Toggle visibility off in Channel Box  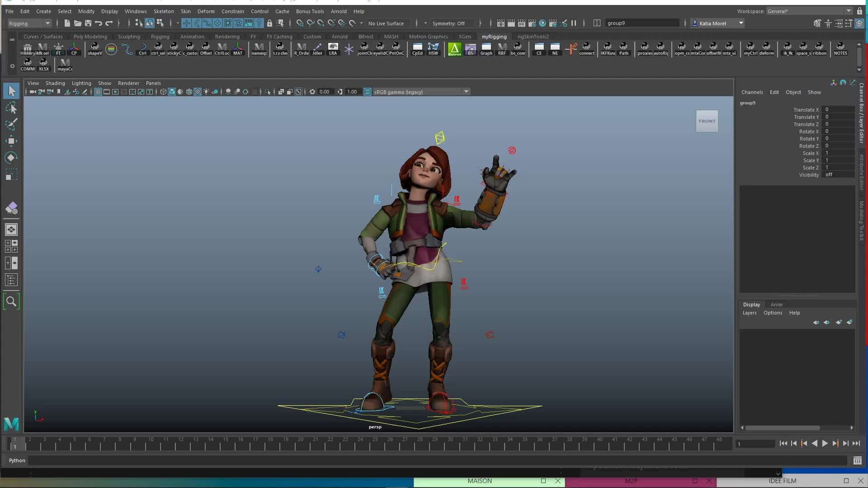[832, 174]
